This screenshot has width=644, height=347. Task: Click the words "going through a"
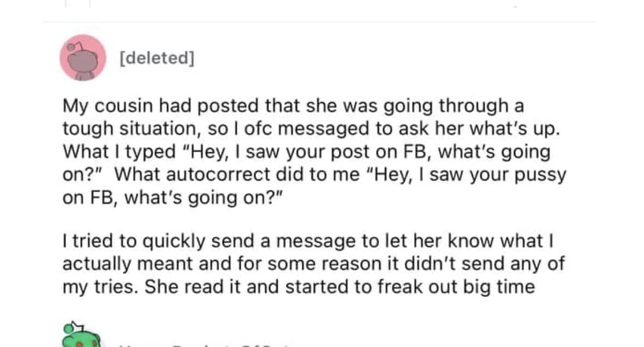[x=458, y=106]
